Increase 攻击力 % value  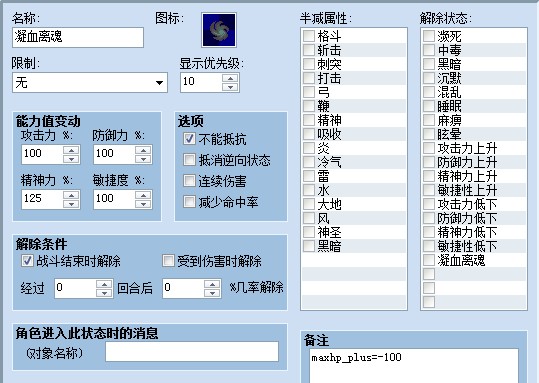[71, 150]
